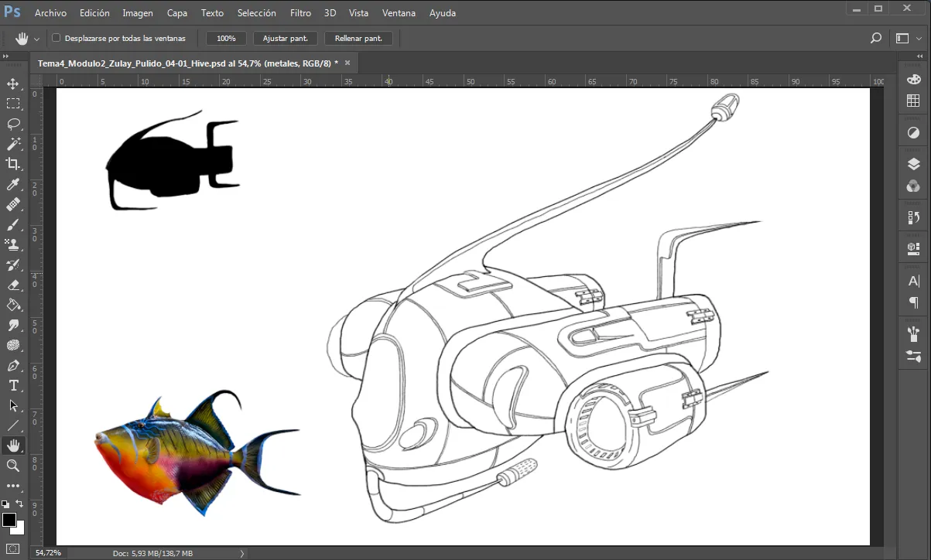Open the background color white swatch
Viewport: 931px width, 560px height.
(20, 530)
